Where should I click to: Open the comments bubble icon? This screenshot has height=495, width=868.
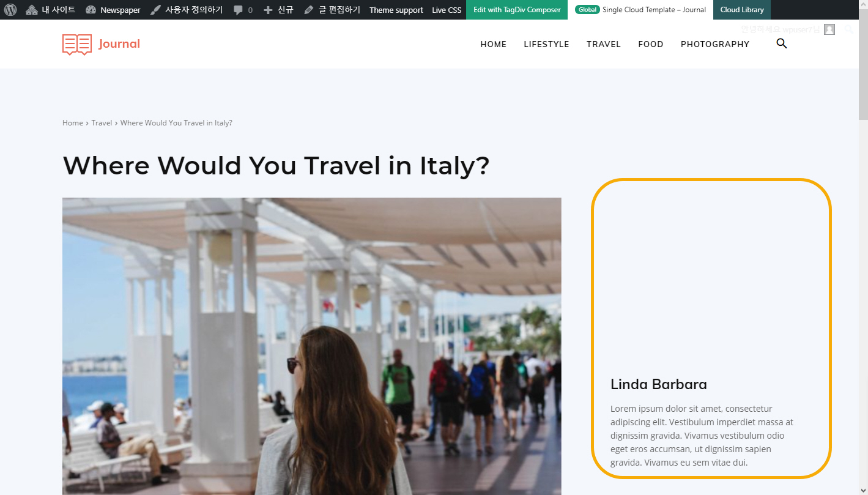[x=239, y=10]
